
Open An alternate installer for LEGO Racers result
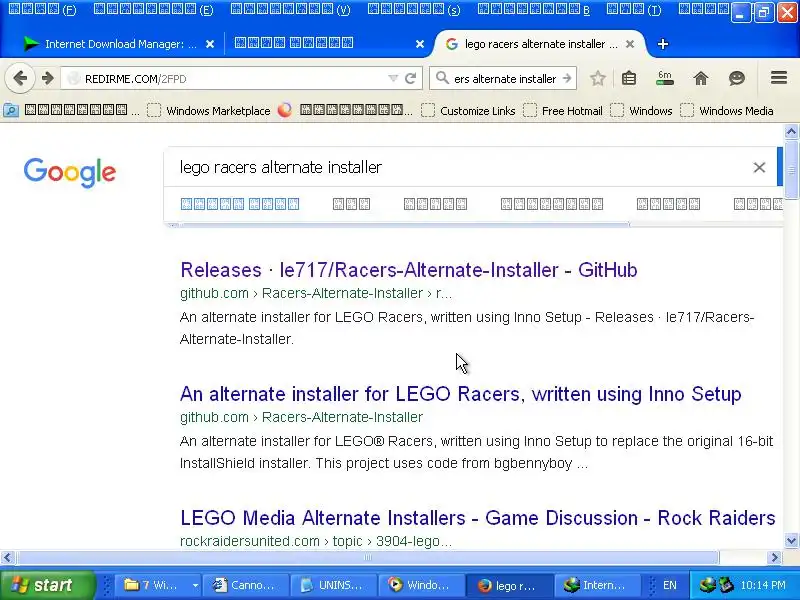click(x=461, y=394)
